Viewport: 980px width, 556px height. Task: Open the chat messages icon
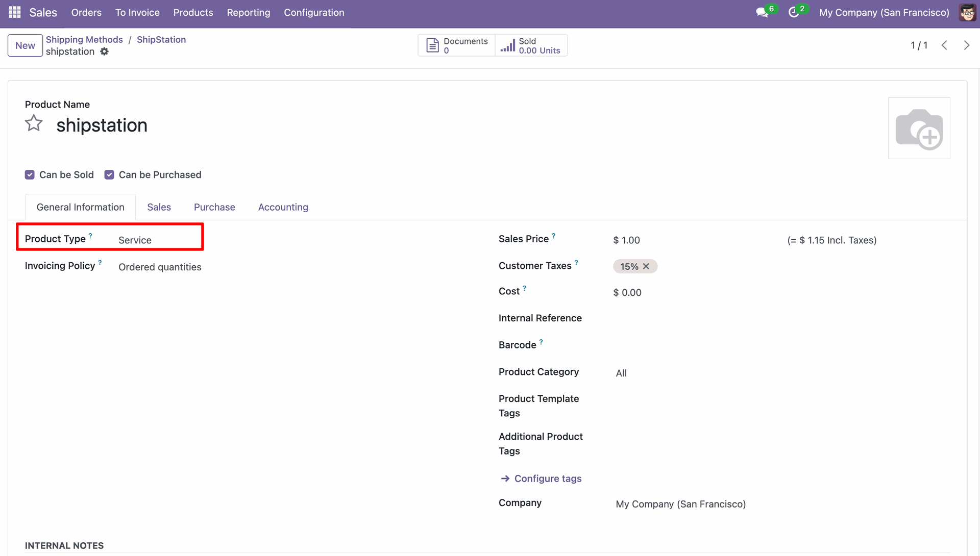point(762,13)
